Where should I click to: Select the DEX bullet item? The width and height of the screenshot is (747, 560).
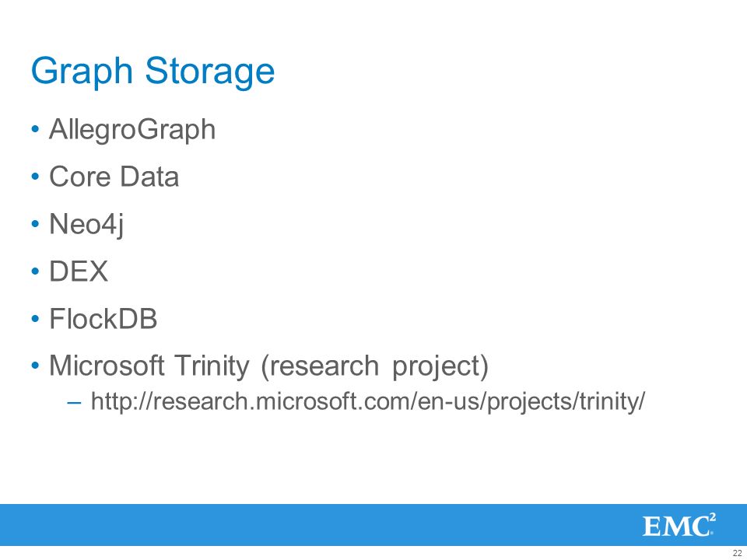point(79,271)
